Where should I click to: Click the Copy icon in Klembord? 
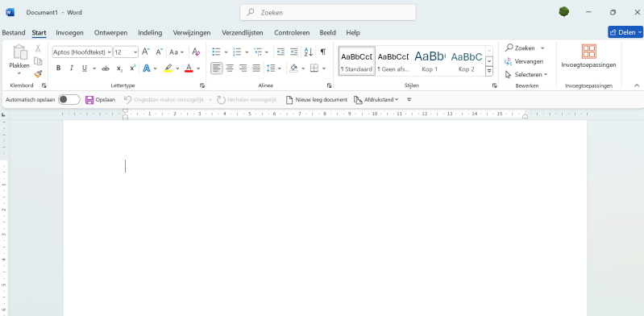38,61
